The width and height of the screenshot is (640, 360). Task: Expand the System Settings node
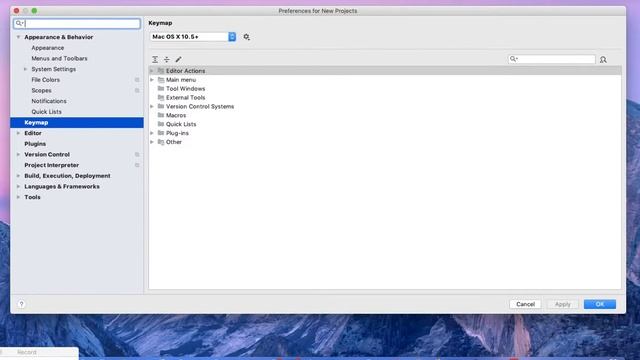pyautogui.click(x=25, y=69)
